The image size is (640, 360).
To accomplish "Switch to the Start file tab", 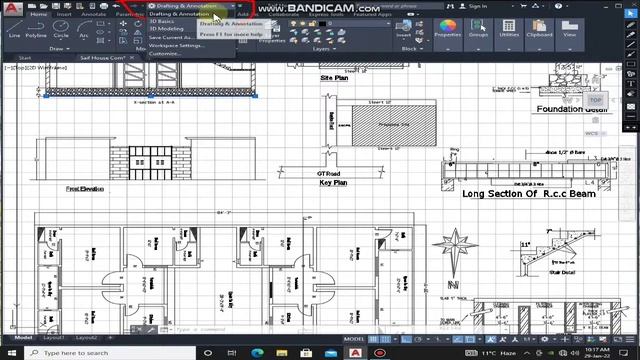I will coord(25,58).
